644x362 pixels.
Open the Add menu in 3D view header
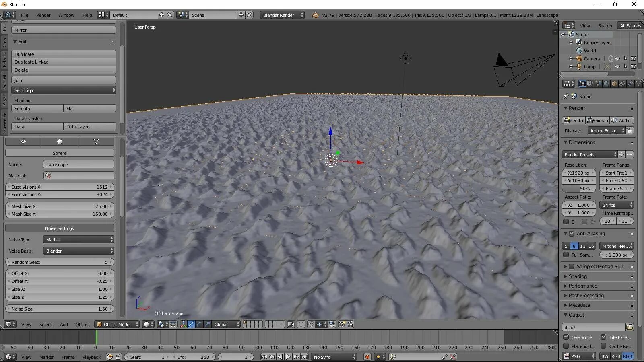pyautogui.click(x=64, y=324)
